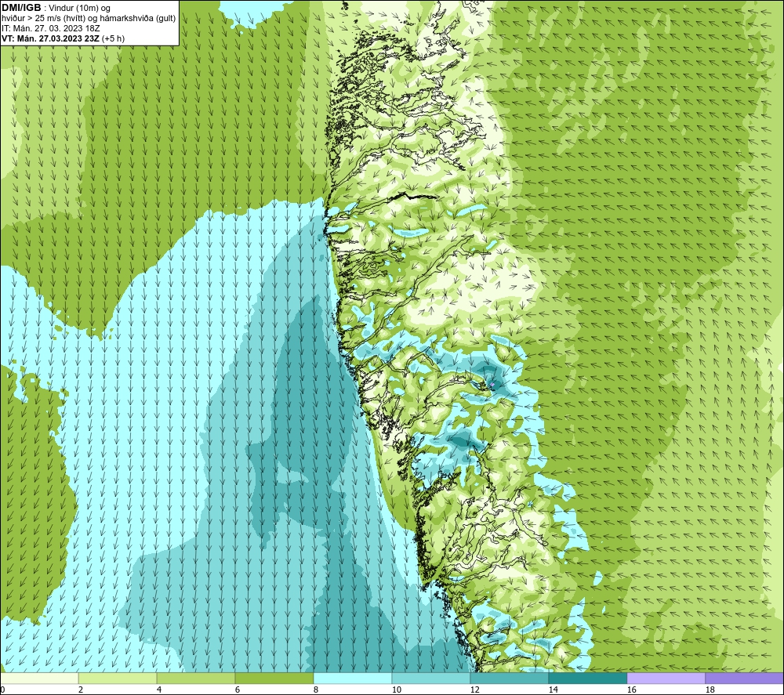Screen dimensions: 784x695
Task: Select the 10–12 m/s turquoise swatch
Action: pyautogui.click(x=431, y=679)
